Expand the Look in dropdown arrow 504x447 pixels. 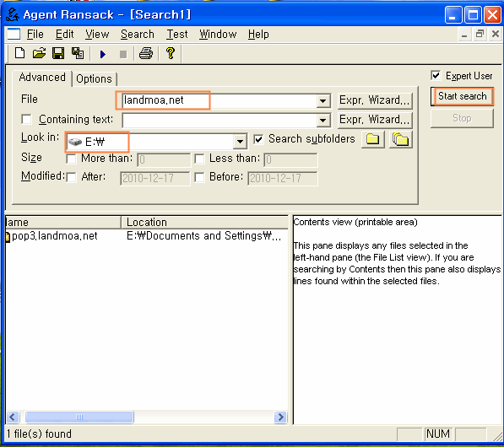coord(240,142)
